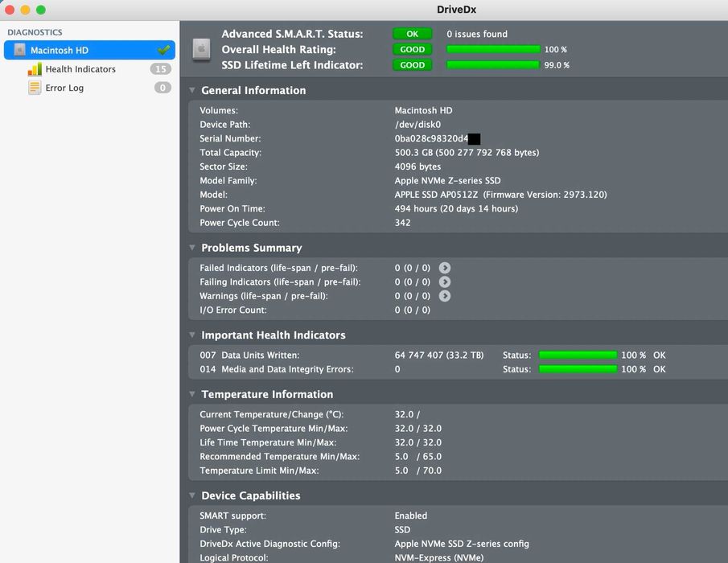Collapse the Temperature Information section
This screenshot has height=563, width=728.
[192, 394]
